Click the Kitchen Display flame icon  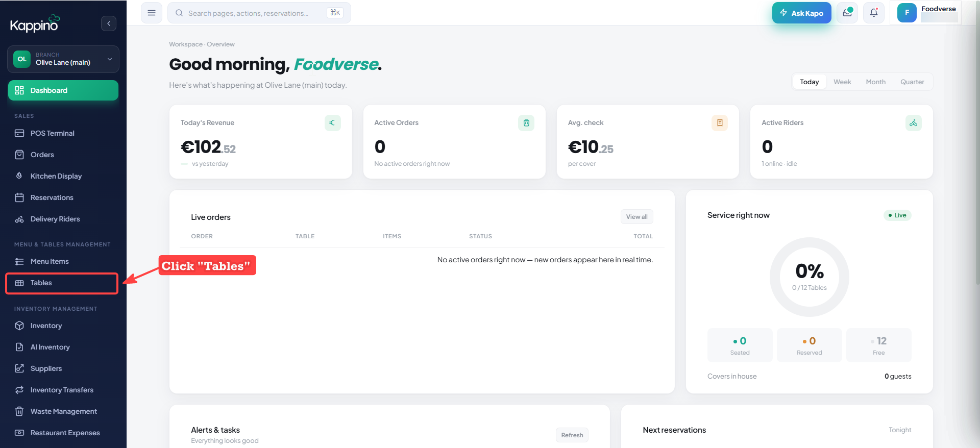tap(19, 176)
